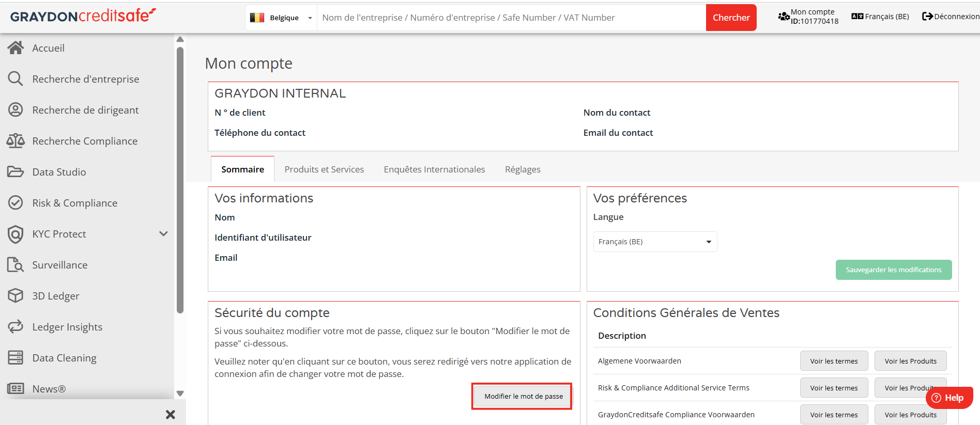This screenshot has width=980, height=425.
Task: View terms for Risk & Compliance Additional Service
Action: pos(834,388)
